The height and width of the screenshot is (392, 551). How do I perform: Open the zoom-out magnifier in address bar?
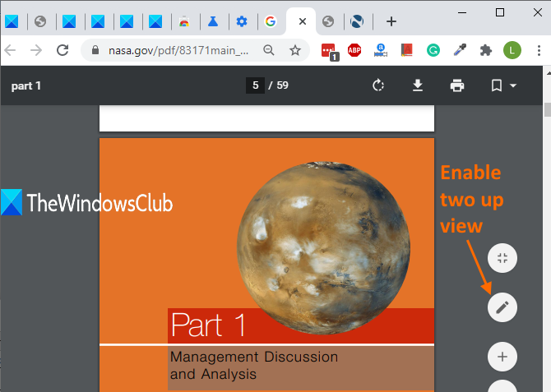coord(269,51)
